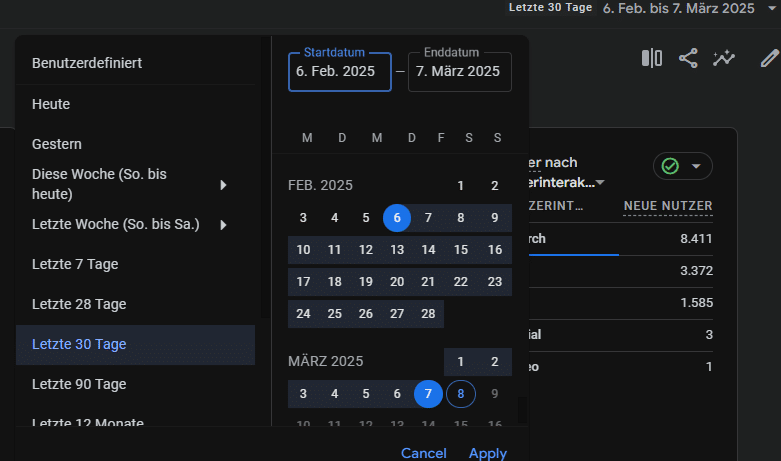Viewport: 781px width, 461px height.
Task: Click the date range text in header
Action: [x=678, y=8]
